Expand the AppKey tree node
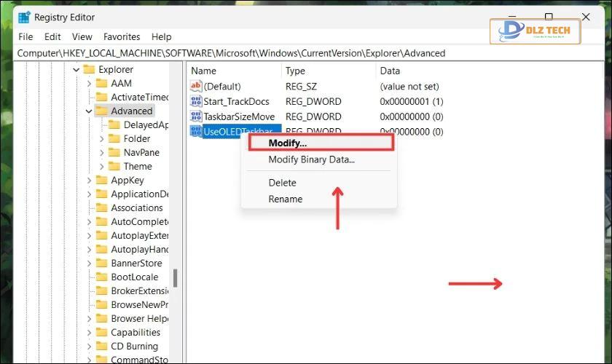This screenshot has width=612, height=364. [x=89, y=181]
